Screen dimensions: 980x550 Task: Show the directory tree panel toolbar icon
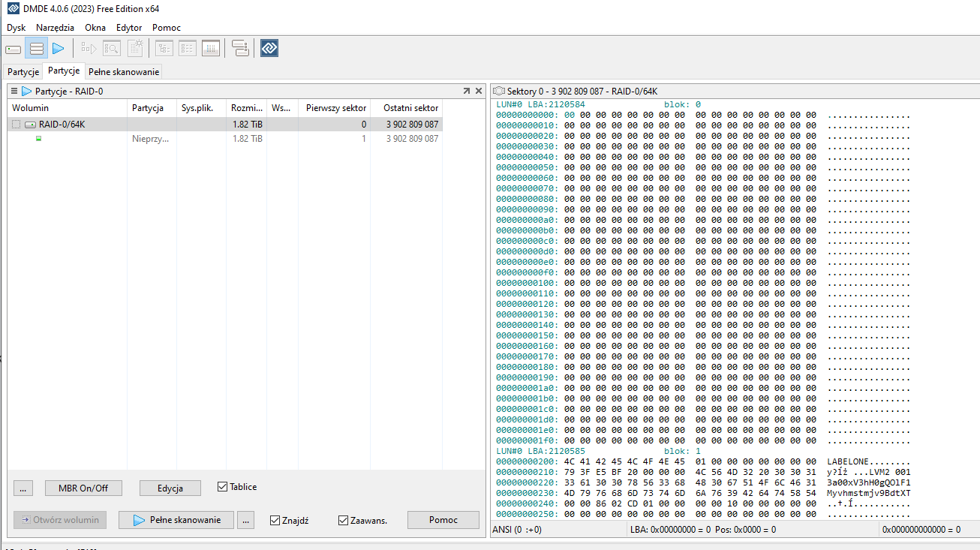[x=164, y=49]
